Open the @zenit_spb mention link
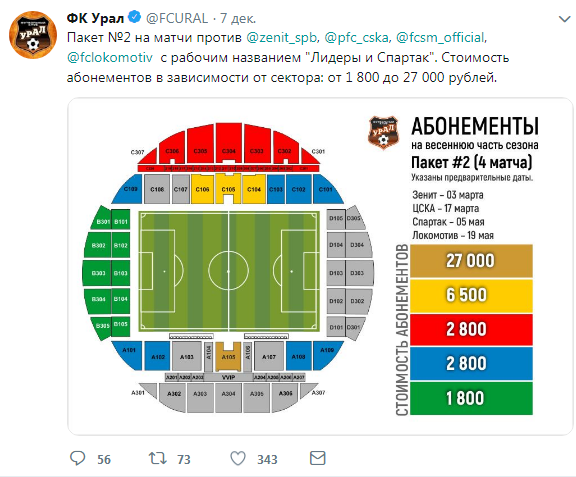576x477 pixels. [281, 38]
